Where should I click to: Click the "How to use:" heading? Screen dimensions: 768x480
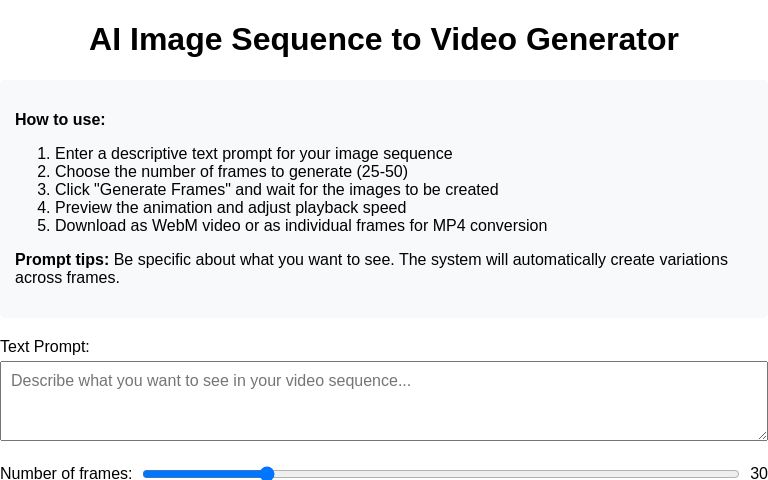[x=60, y=120]
